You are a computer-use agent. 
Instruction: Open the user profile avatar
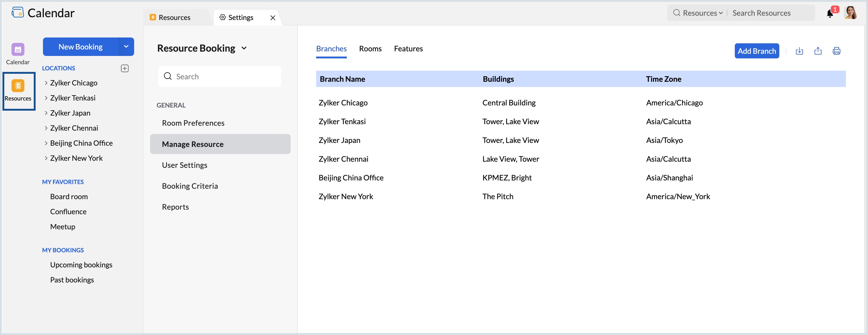851,13
